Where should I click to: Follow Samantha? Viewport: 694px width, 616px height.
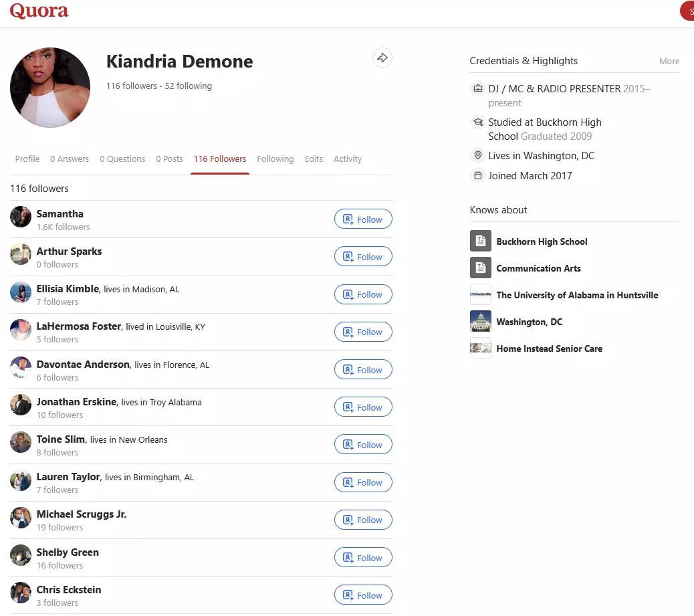[363, 219]
